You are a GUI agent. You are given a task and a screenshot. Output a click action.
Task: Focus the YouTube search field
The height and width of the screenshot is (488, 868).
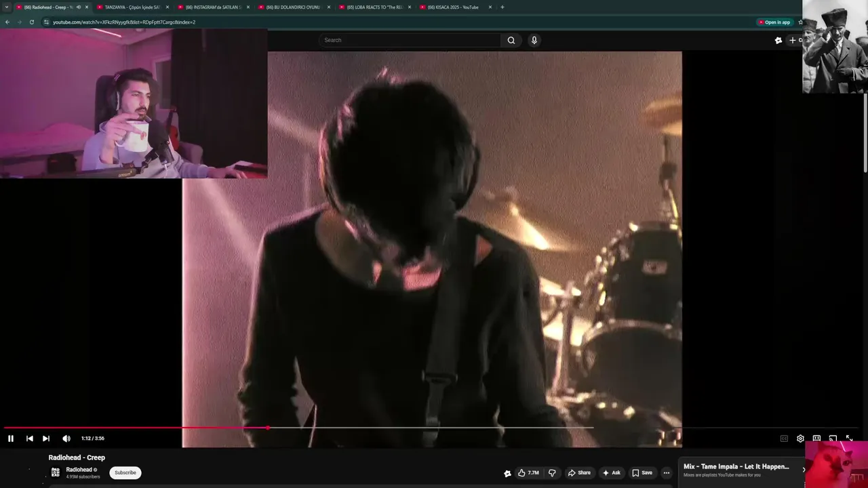pos(410,40)
